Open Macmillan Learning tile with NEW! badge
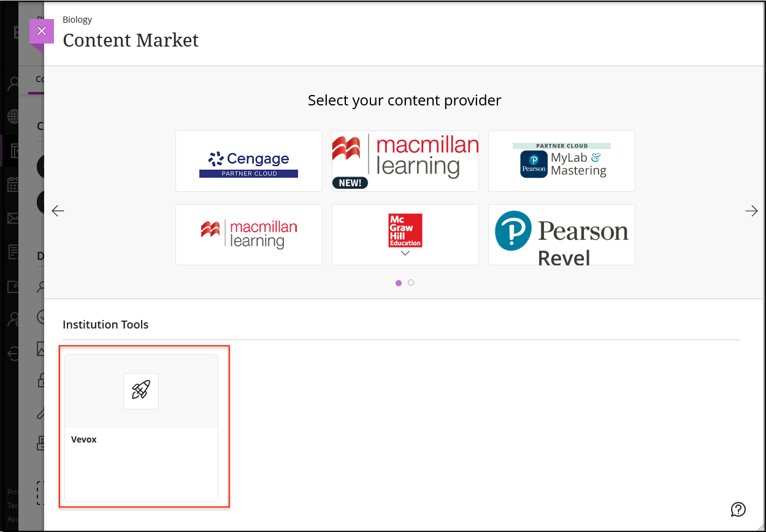The height and width of the screenshot is (532, 766). (405, 161)
